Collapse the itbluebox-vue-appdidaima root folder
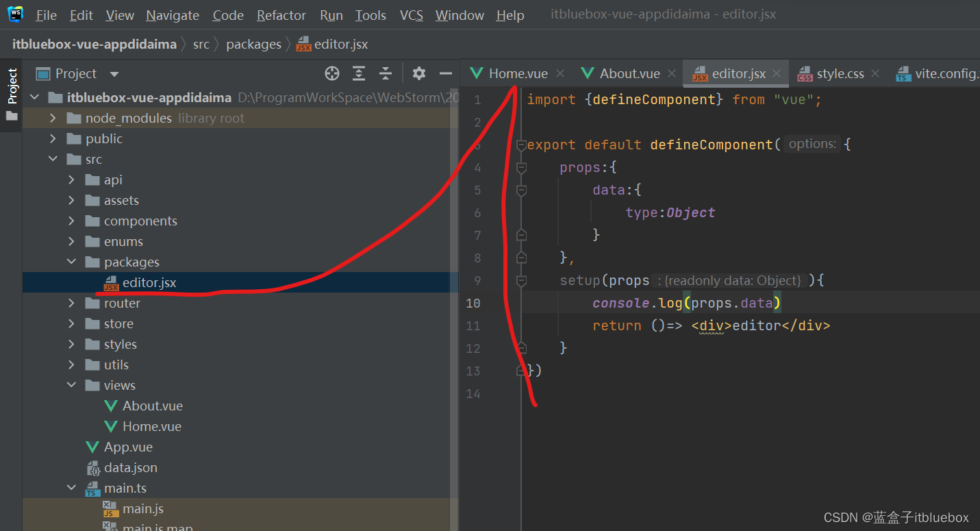980x531 pixels. (x=35, y=97)
